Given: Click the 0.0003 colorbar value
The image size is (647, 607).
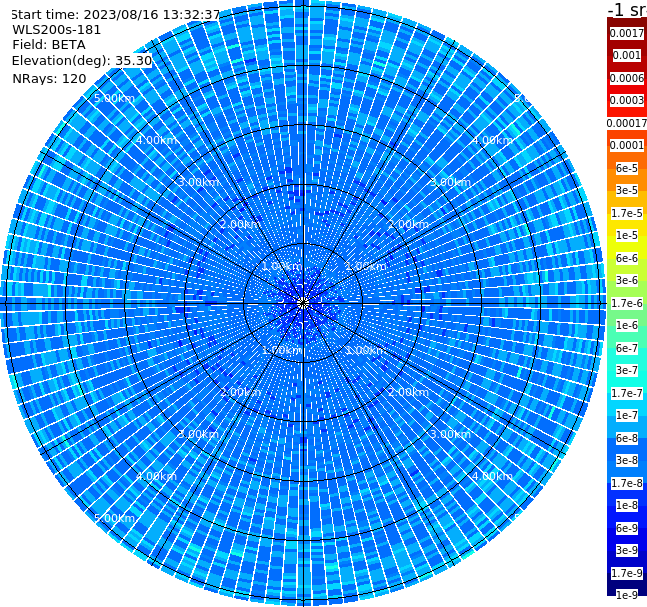Looking at the screenshot, I should pyautogui.click(x=627, y=100).
